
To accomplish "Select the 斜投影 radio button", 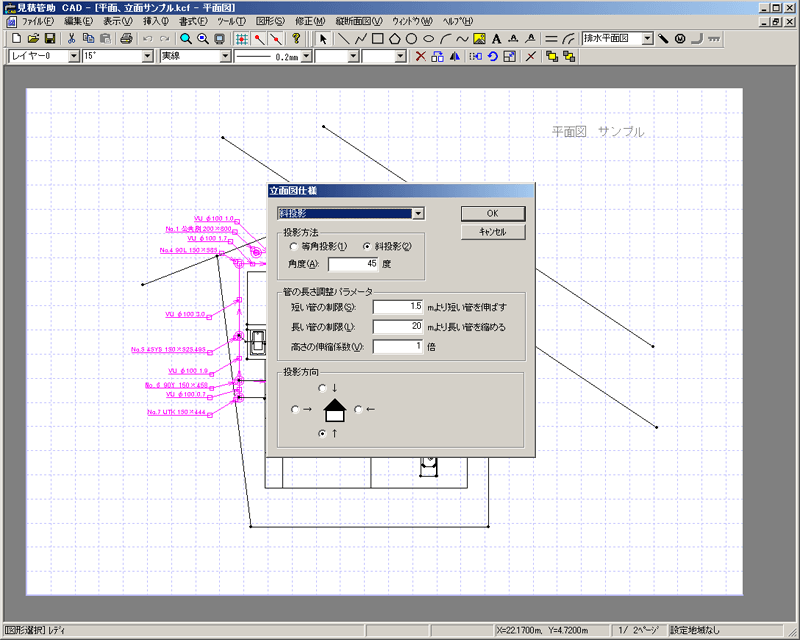I will pos(367,246).
